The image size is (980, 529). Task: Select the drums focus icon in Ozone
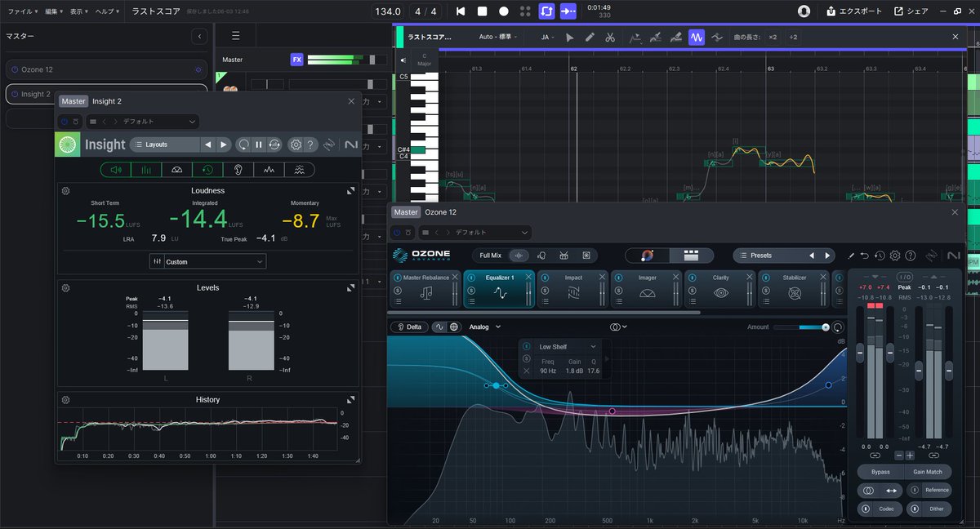pyautogui.click(x=563, y=256)
